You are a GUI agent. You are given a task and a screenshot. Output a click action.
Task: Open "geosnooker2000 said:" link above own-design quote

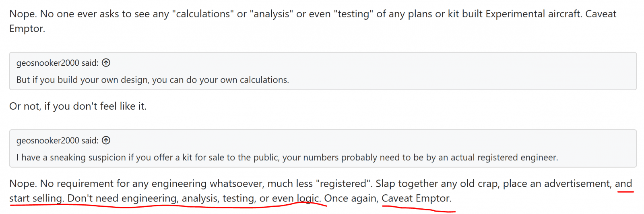[x=57, y=63]
